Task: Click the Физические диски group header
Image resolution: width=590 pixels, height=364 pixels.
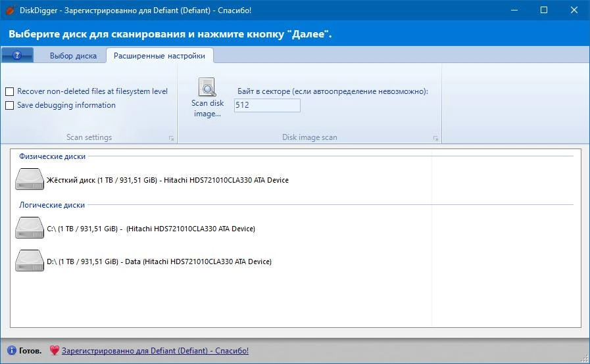Action: coord(53,156)
